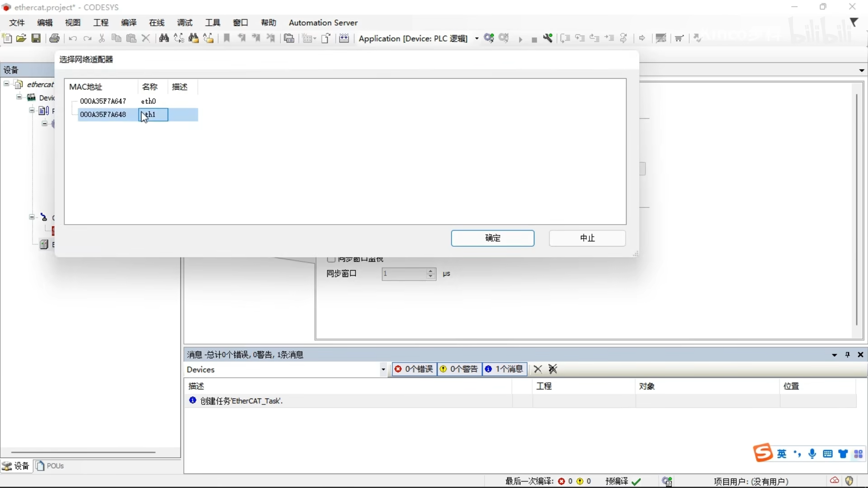The image size is (868, 488).
Task: Create a new file via toolbar icon
Action: point(7,38)
